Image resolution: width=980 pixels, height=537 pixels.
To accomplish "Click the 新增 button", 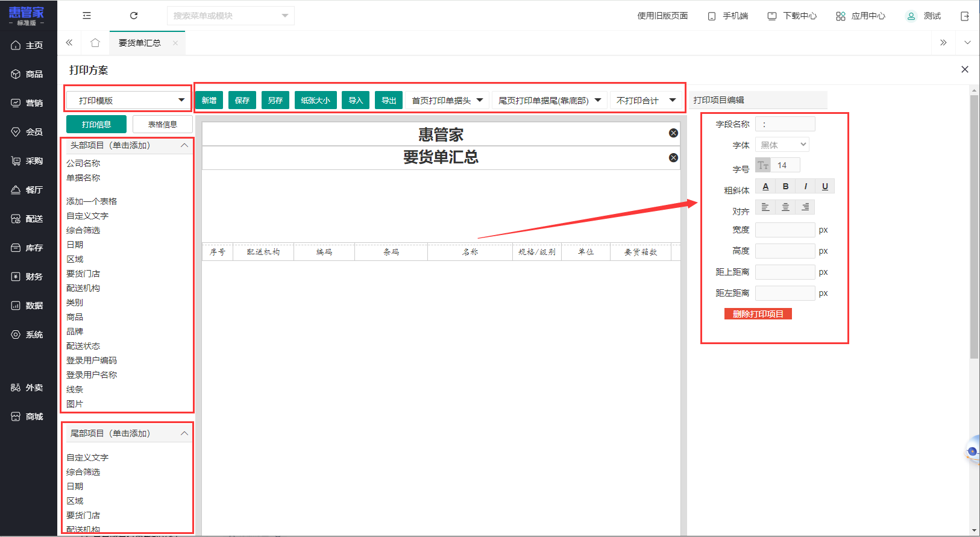I will (x=209, y=101).
